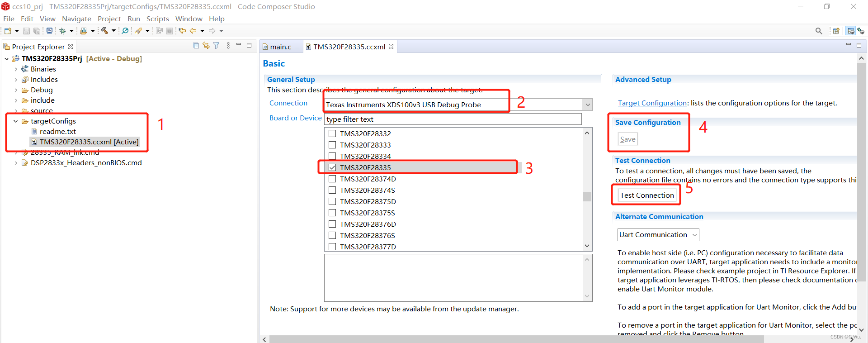Expand the Binaries tree node
Viewport: 868px width, 343px height.
16,69
